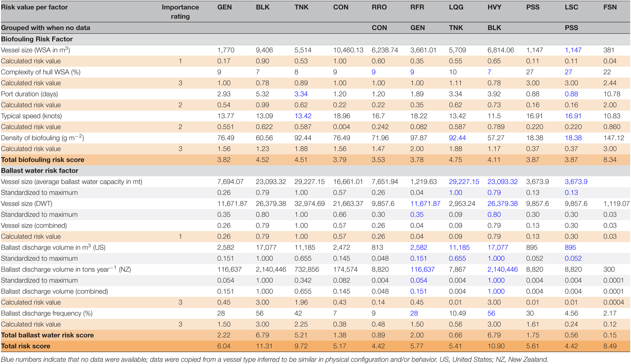Click the HVY vessel size value 6,814.06
This screenshot has width=631, height=364.
point(501,50)
